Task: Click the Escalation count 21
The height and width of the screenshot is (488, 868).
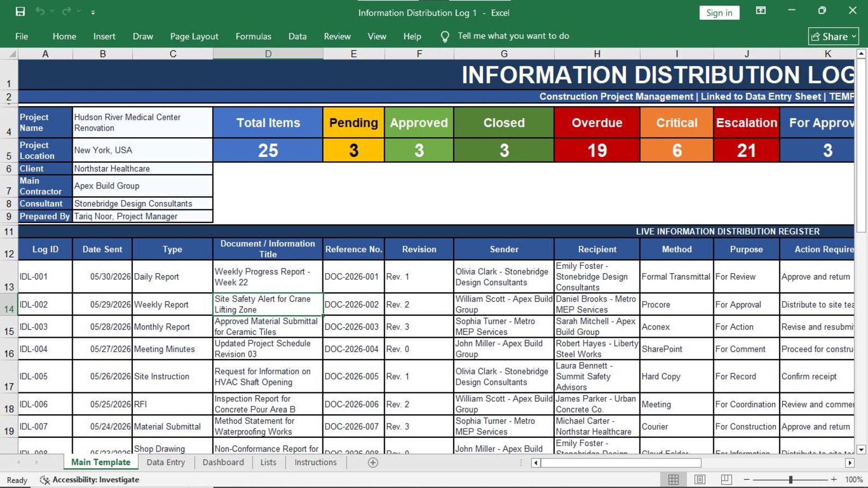Action: [x=747, y=150]
